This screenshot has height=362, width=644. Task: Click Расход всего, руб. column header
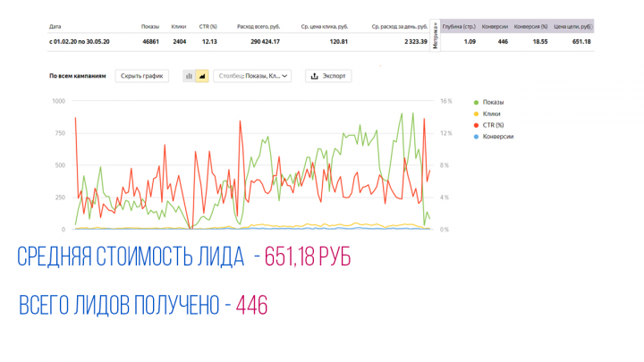click(x=258, y=27)
